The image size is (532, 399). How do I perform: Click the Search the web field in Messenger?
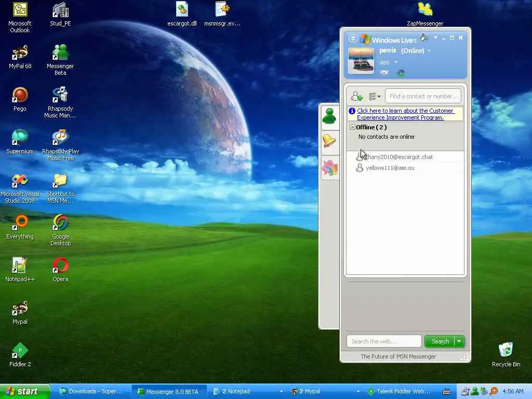[x=384, y=341]
